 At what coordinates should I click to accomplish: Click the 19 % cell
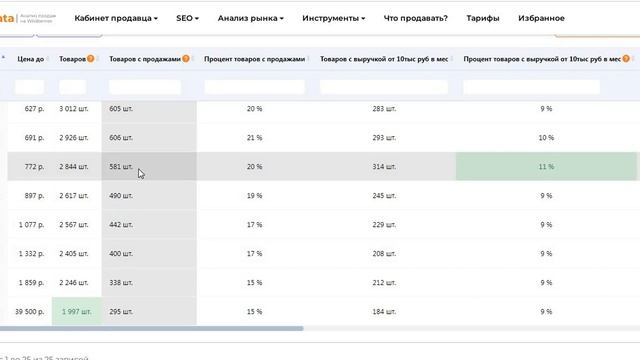pyautogui.click(x=254, y=196)
